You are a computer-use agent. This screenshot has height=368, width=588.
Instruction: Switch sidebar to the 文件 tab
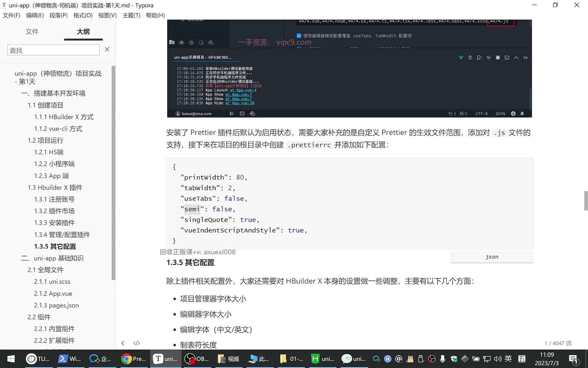(32, 32)
